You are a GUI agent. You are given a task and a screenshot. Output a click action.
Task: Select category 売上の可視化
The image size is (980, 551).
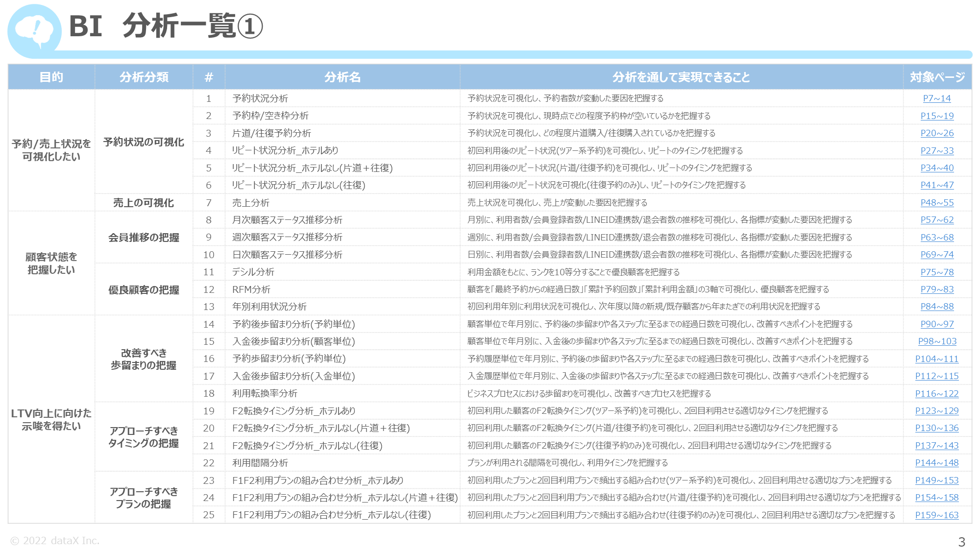144,203
